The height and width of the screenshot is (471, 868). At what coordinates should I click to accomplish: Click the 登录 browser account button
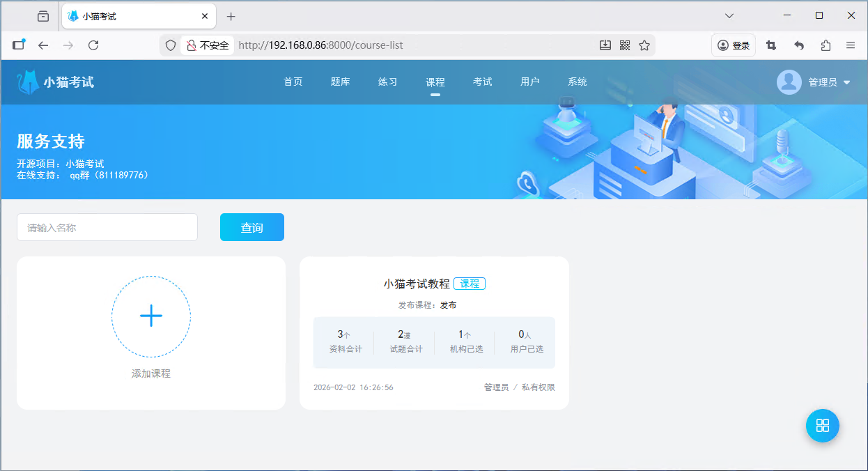point(734,45)
